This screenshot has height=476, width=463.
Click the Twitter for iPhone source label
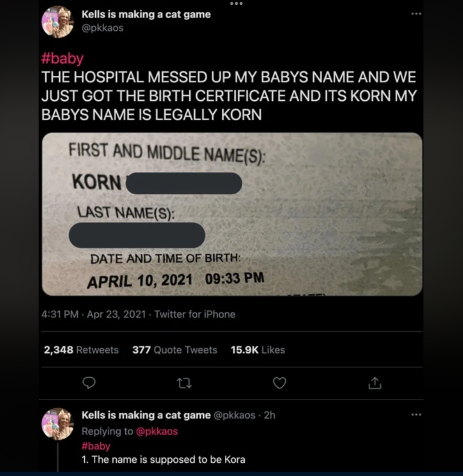(x=195, y=314)
